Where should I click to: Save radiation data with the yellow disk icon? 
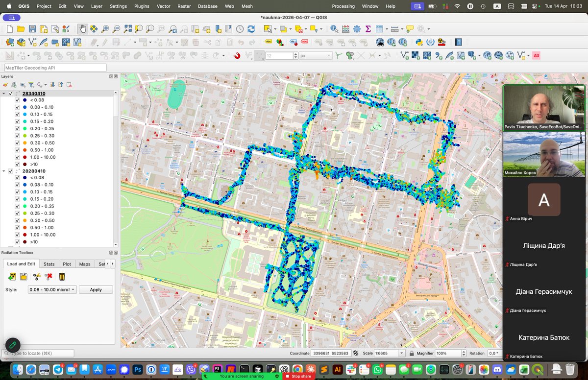coord(23,277)
